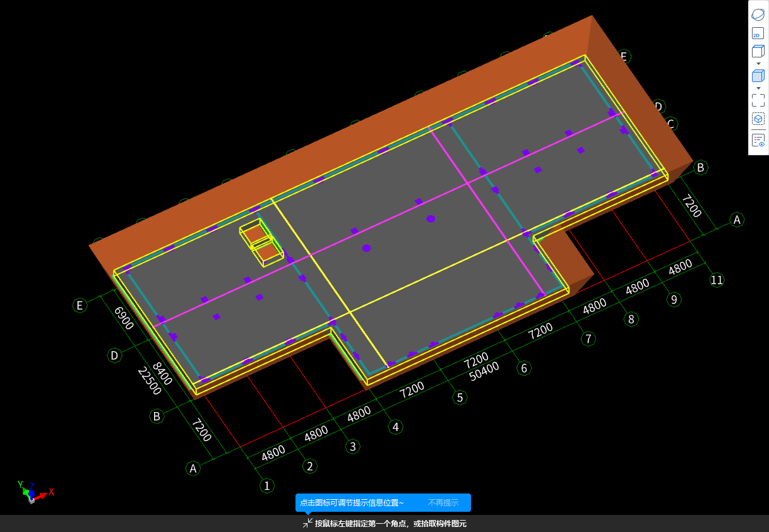Click the 不再提示 link in the blue tooltip
769x532 pixels.
[x=443, y=503]
